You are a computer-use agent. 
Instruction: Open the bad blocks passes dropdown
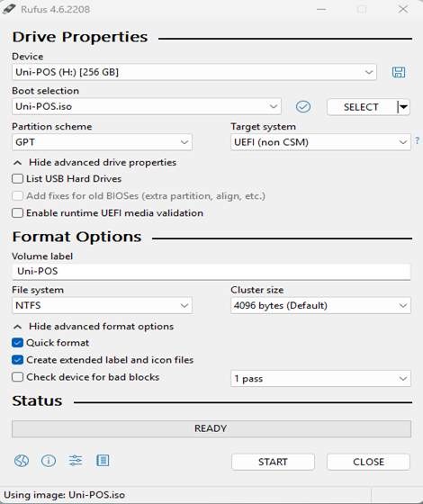click(x=320, y=379)
